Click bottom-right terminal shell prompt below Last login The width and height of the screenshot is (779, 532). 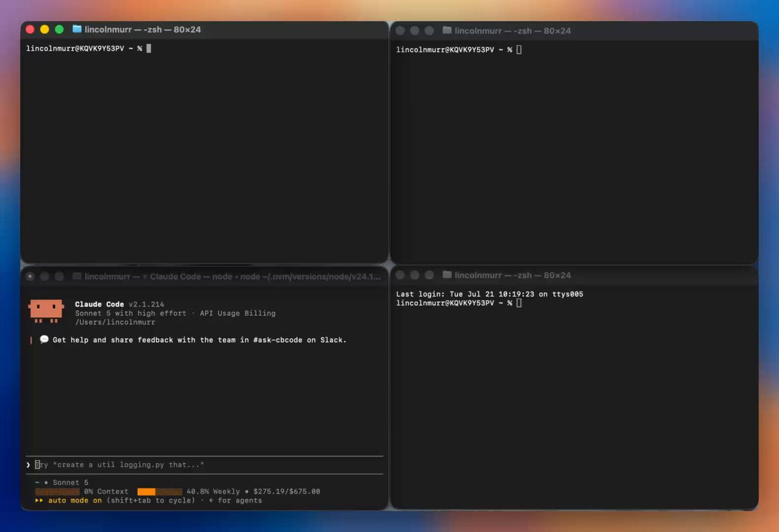[x=458, y=304]
